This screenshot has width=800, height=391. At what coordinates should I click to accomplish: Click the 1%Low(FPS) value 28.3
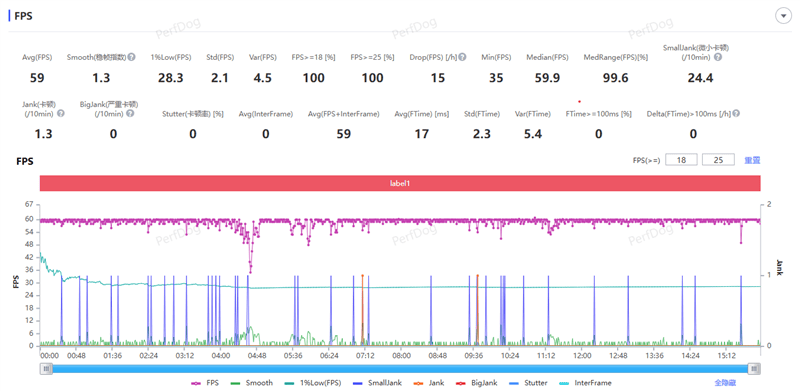pos(171,78)
